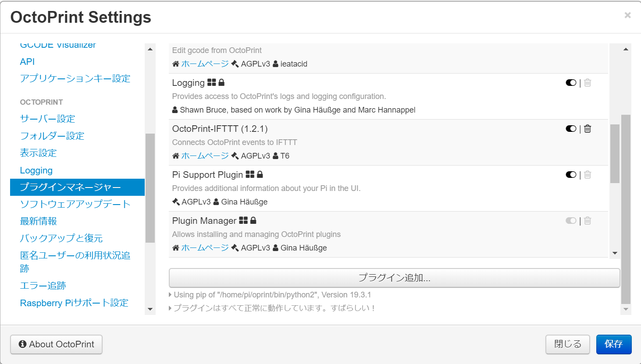The width and height of the screenshot is (641, 364).
Task: Click the author icon beside ieatacid
Action: [x=275, y=64]
